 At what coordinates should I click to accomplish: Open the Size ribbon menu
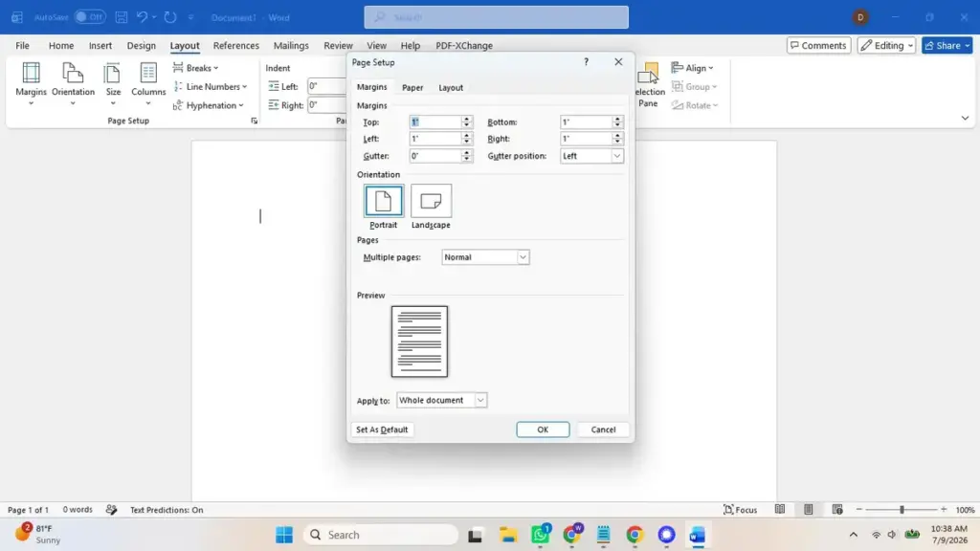tap(113, 84)
